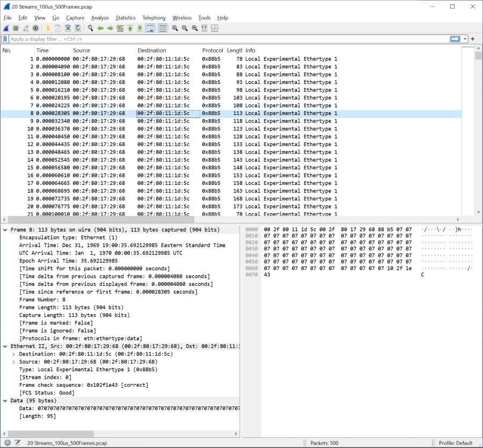Click the Find a packet magnifier icon

[x=91, y=28]
